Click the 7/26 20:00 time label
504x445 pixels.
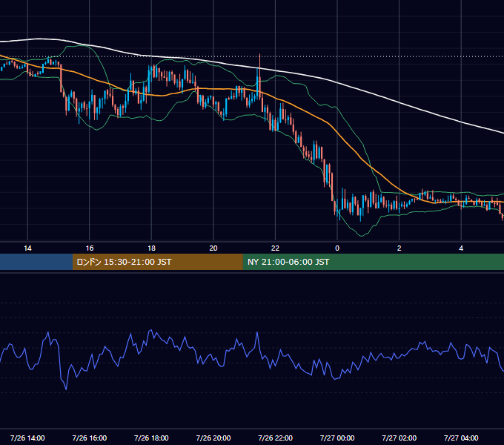[213, 438]
